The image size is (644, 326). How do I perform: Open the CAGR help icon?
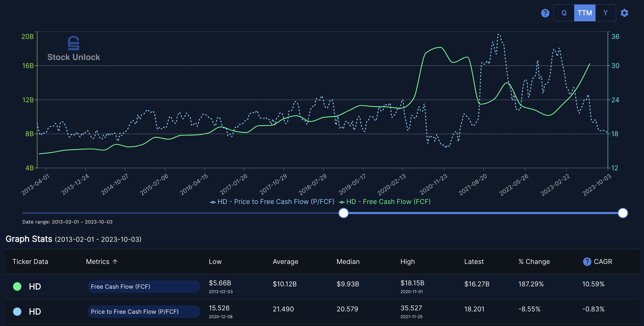tap(587, 262)
